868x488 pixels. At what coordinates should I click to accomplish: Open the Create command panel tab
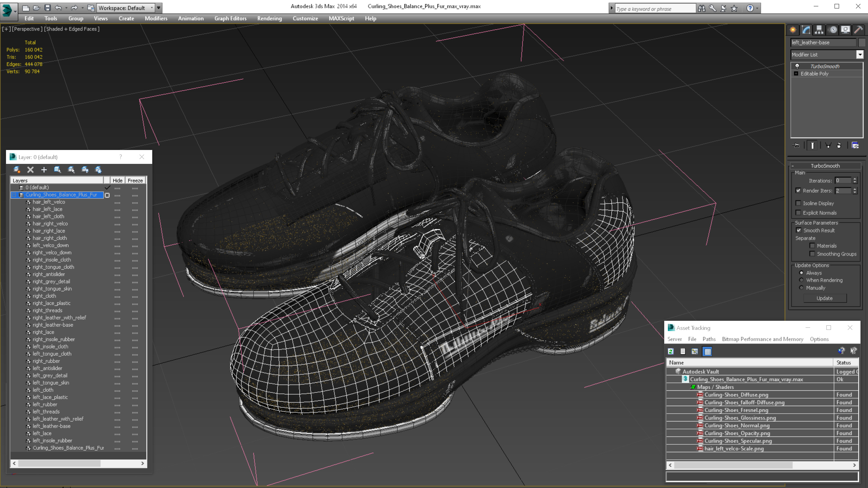tap(793, 30)
